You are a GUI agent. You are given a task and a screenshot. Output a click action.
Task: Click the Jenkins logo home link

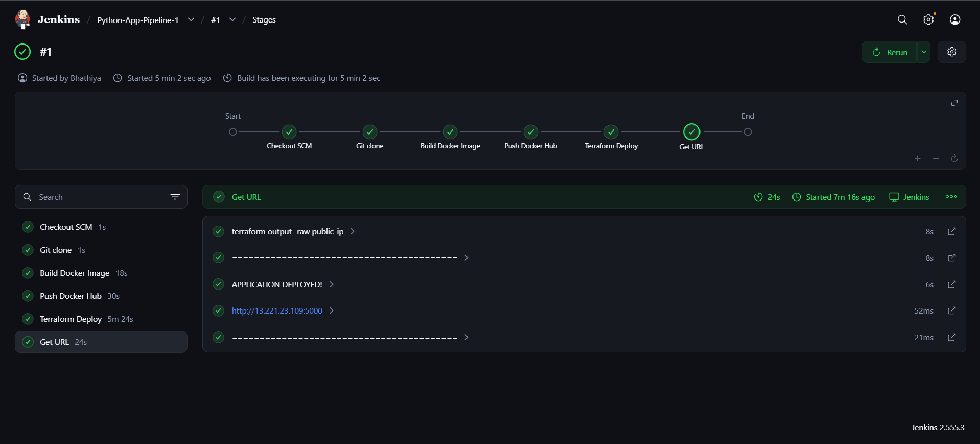click(48, 19)
